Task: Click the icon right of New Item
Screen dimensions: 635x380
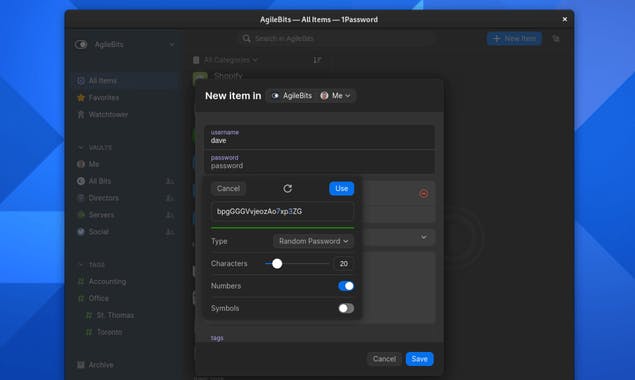Action: pos(556,38)
